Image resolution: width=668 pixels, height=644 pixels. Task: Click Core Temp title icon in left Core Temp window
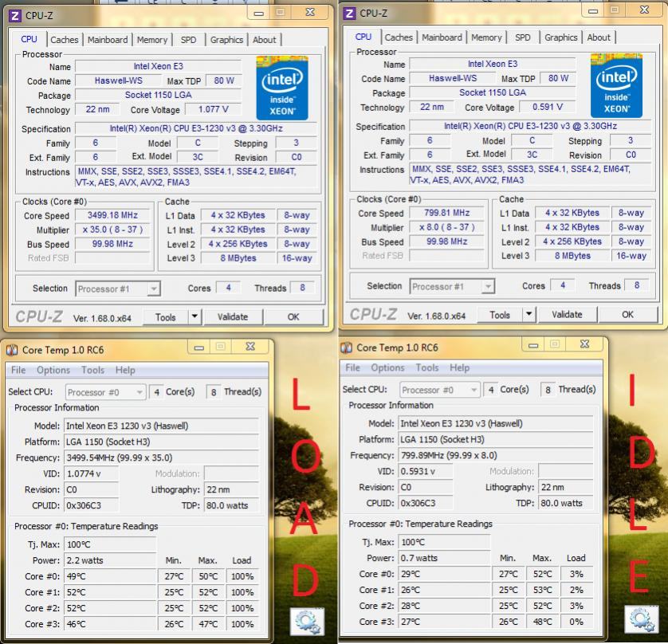click(12, 350)
